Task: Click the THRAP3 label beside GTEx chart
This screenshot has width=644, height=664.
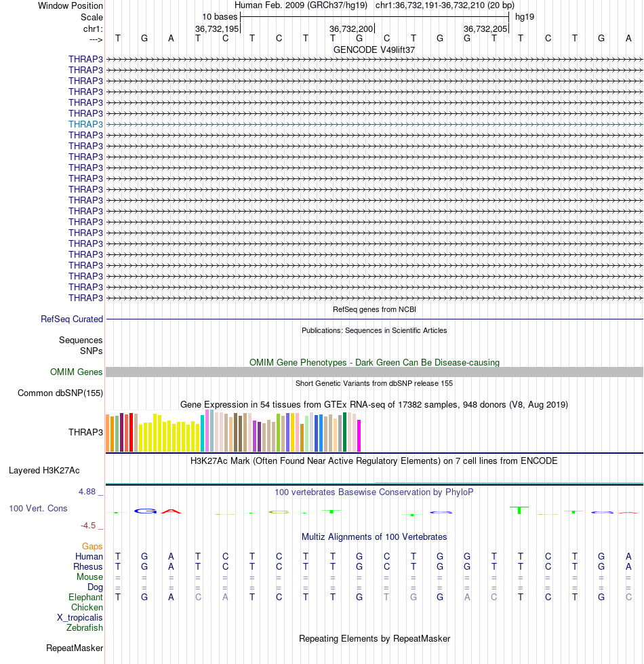Action: [86, 432]
